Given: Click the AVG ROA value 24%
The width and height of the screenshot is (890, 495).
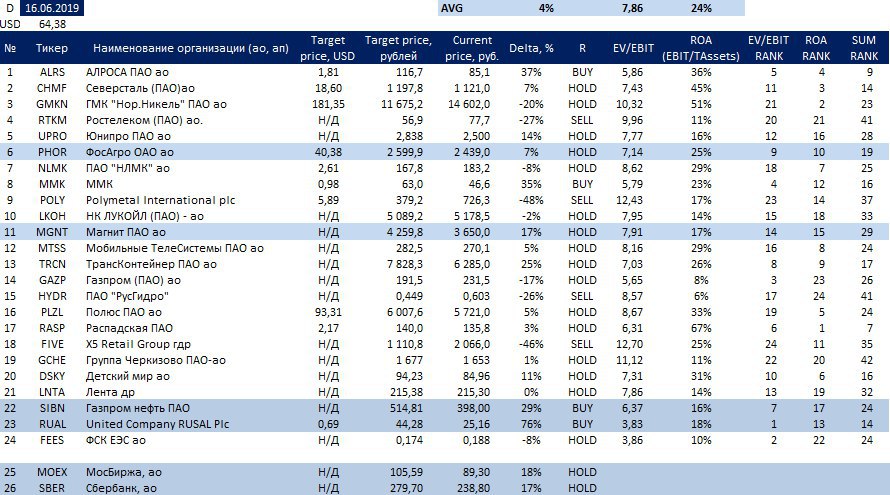Looking at the screenshot, I should [x=701, y=8].
